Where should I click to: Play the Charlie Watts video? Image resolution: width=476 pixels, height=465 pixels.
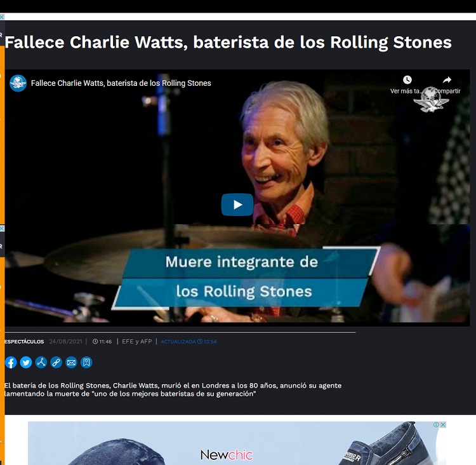(x=237, y=205)
